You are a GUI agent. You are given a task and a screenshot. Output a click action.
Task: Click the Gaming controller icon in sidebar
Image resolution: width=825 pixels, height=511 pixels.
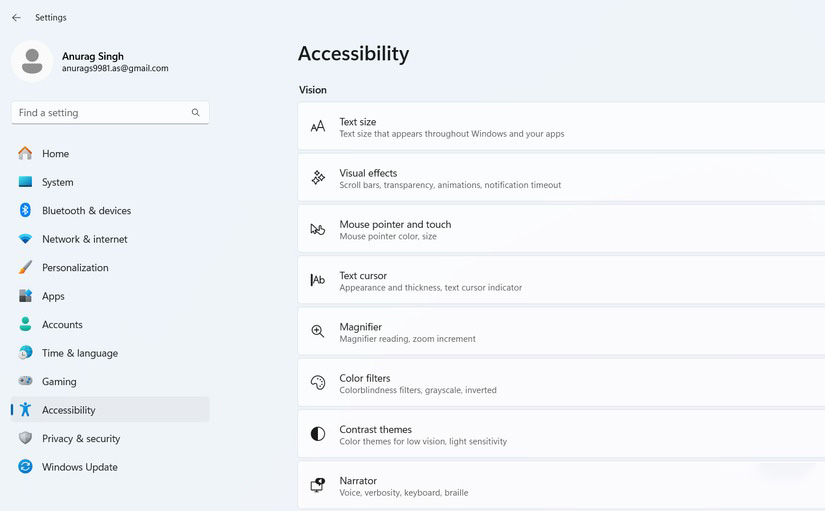[25, 380]
